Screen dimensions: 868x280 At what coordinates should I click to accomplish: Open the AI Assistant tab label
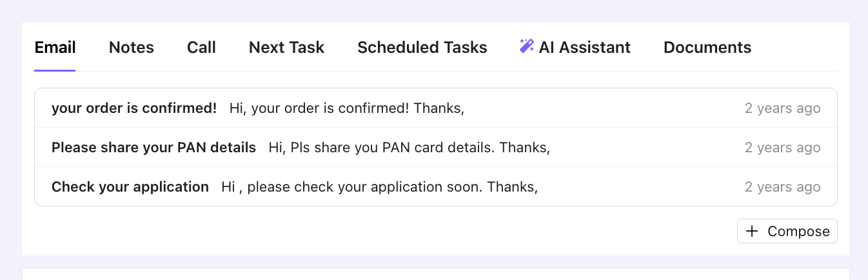[x=584, y=48]
